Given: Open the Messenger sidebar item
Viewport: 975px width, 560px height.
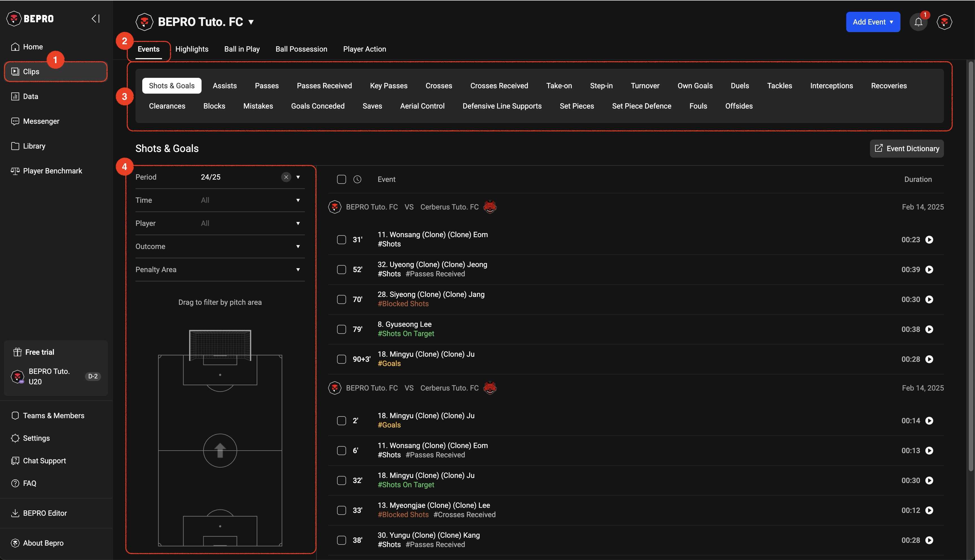Looking at the screenshot, I should (x=41, y=121).
